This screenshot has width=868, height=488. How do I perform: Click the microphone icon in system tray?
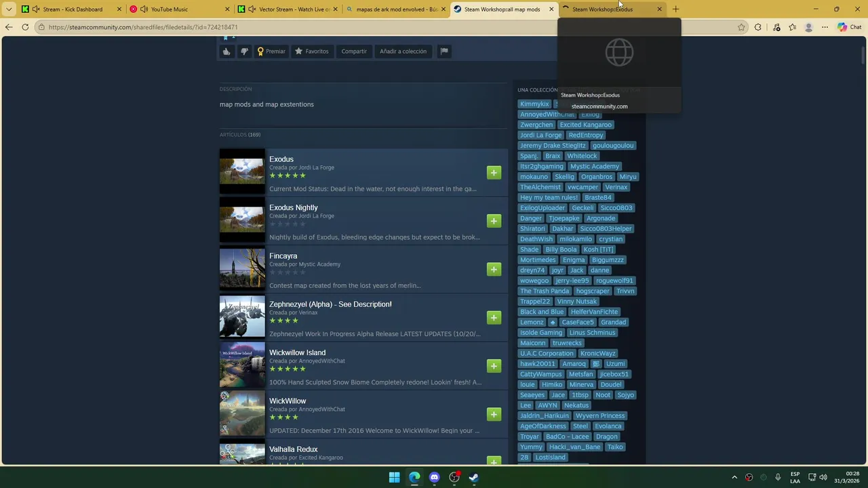point(778,477)
